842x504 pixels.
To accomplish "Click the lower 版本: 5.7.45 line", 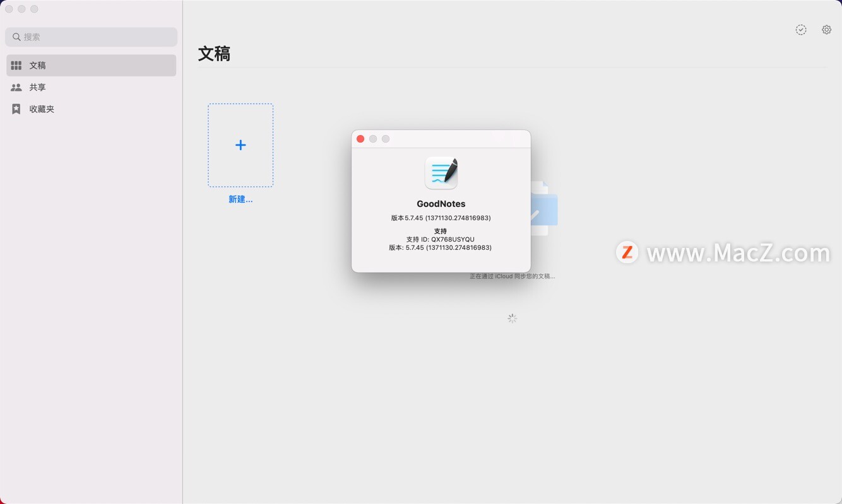I will point(441,247).
